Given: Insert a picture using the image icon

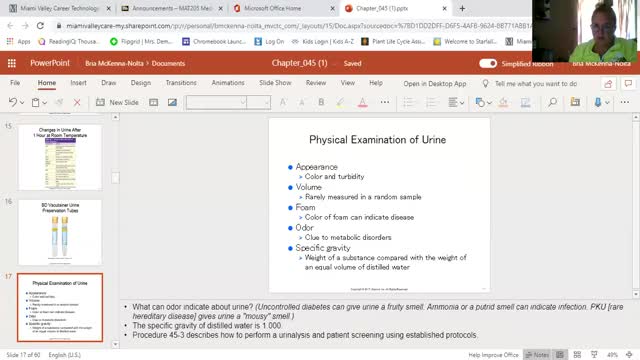Looking at the screenshot, I should point(172,102).
